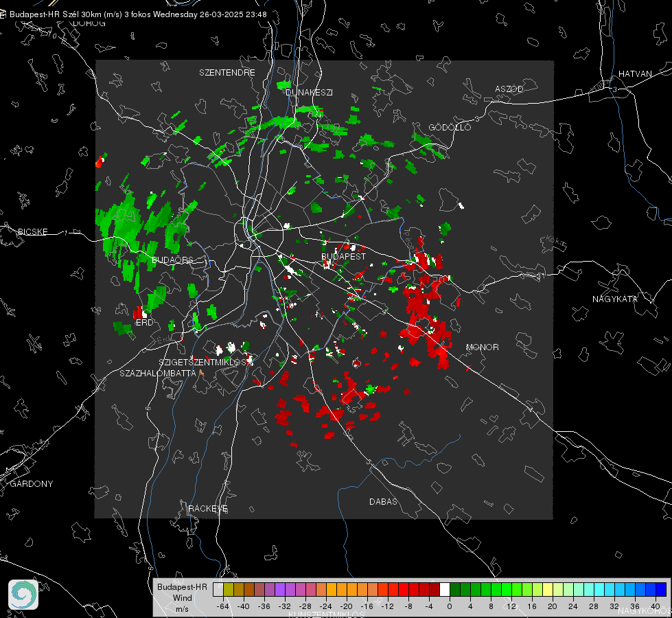Click the ASZOD town label

tap(509, 89)
